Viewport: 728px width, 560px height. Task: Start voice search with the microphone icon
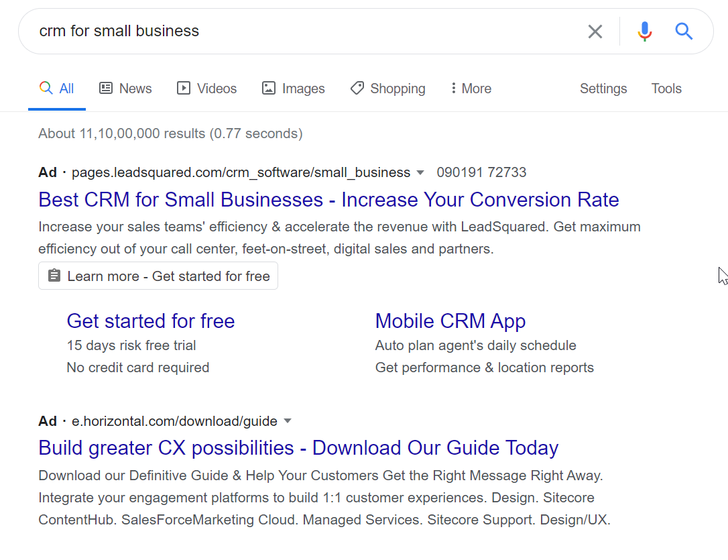[x=644, y=32]
